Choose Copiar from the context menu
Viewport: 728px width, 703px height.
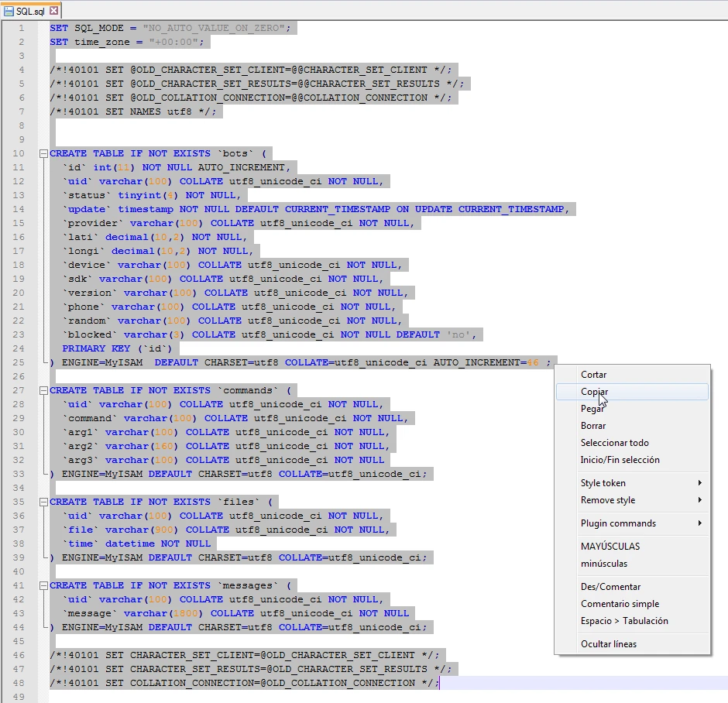[x=632, y=392]
